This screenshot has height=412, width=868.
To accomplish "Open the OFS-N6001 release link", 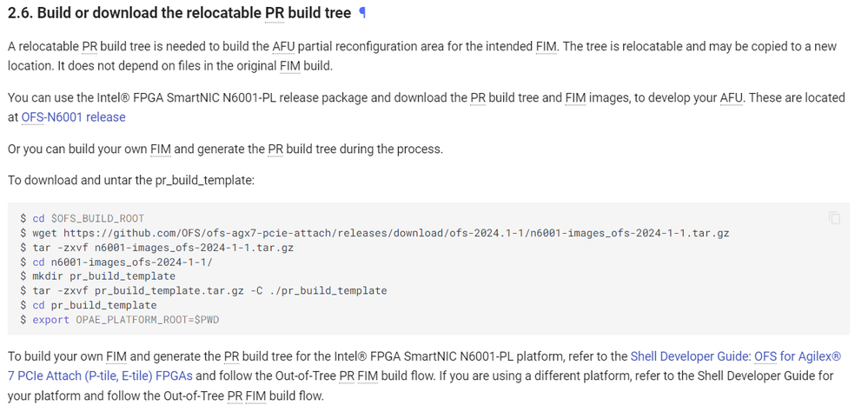I will pyautogui.click(x=73, y=116).
